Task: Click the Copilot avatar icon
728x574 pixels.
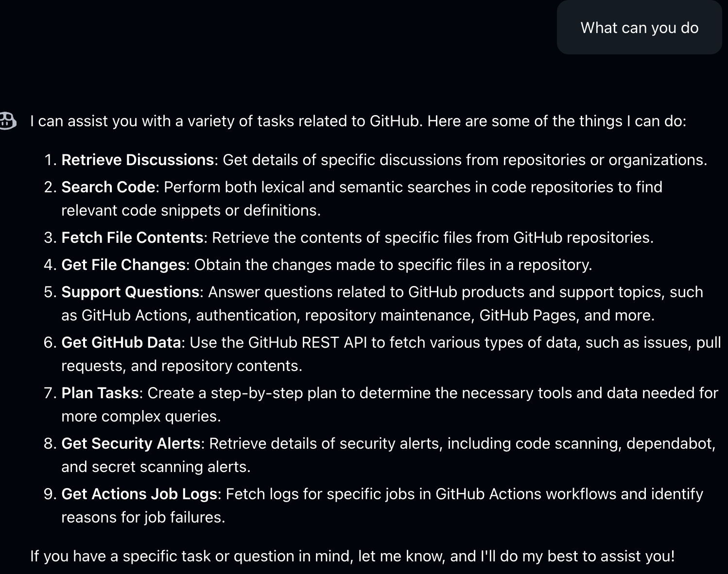Action: pyautogui.click(x=7, y=121)
